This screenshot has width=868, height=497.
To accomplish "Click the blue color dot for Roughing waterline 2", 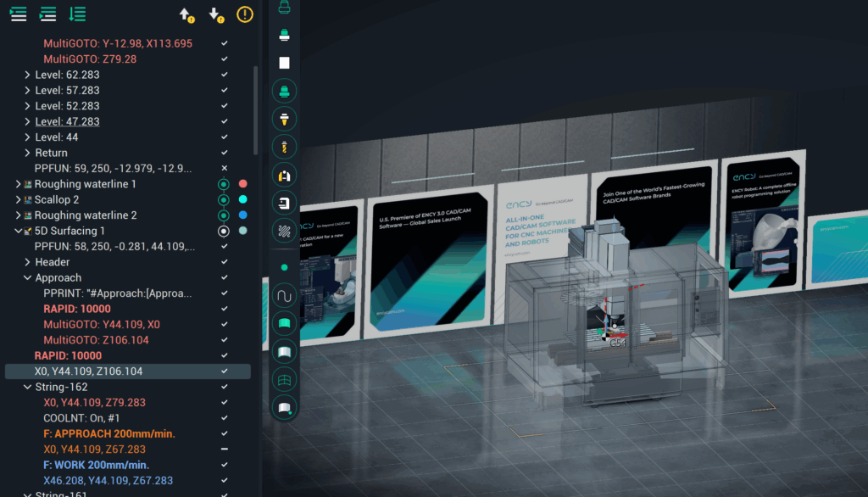I will click(242, 215).
